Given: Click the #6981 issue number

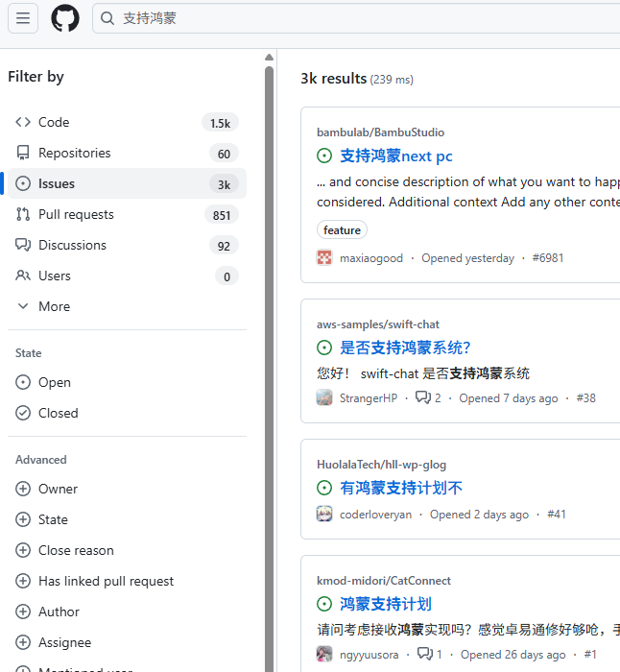Looking at the screenshot, I should (x=548, y=258).
